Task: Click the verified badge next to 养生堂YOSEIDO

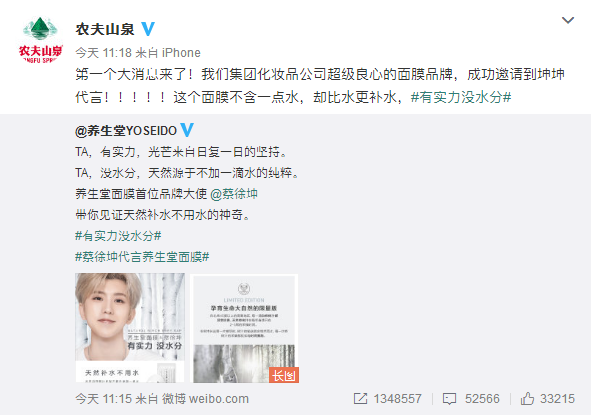Action: (187, 130)
